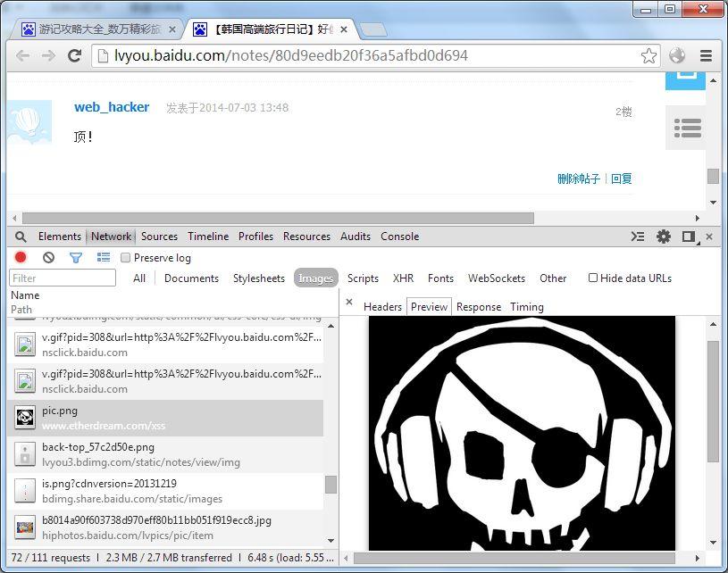Bookmark this page with the star icon
Viewport: 728px width, 573px height.
[x=649, y=55]
